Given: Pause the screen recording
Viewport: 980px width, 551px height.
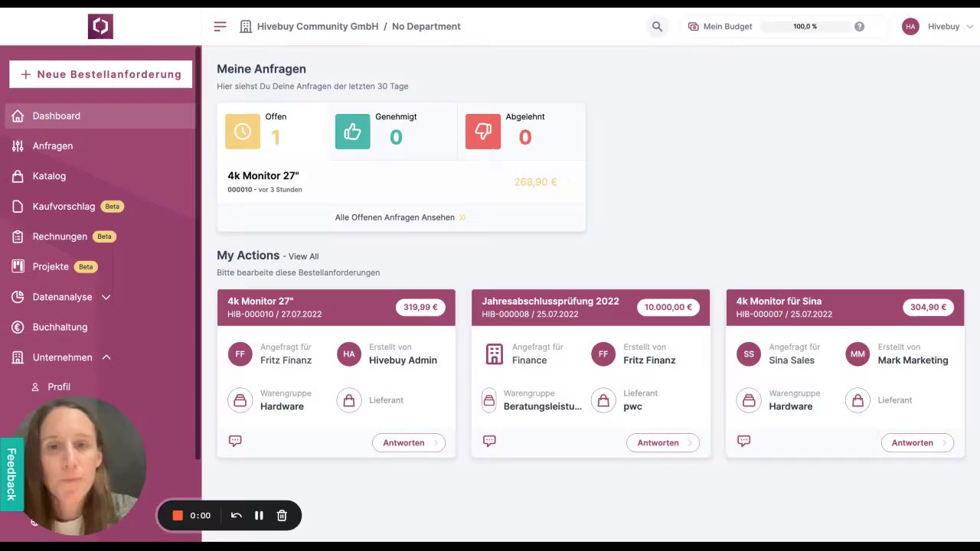Looking at the screenshot, I should [259, 515].
